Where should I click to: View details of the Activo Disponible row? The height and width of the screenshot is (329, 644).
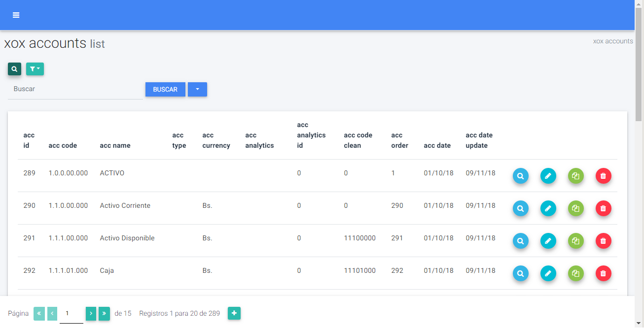520,241
